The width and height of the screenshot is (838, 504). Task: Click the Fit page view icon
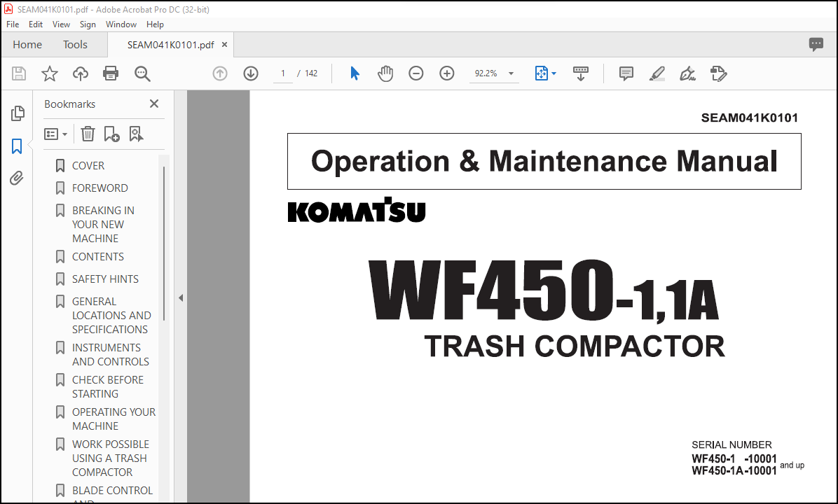542,73
